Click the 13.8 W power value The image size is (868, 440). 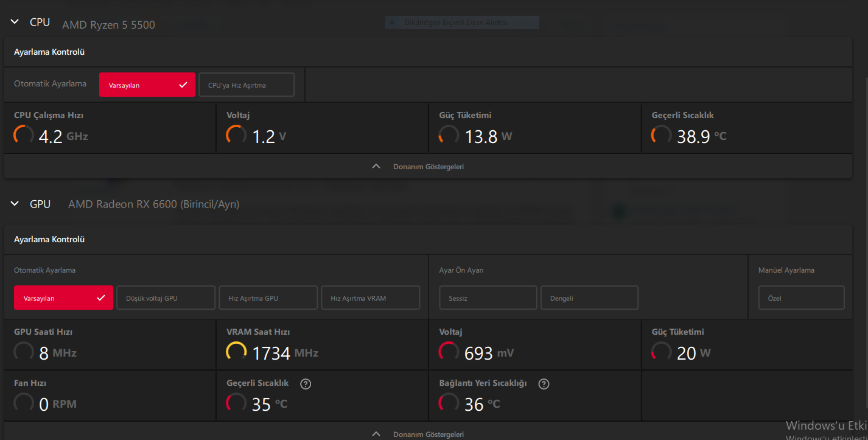(489, 136)
